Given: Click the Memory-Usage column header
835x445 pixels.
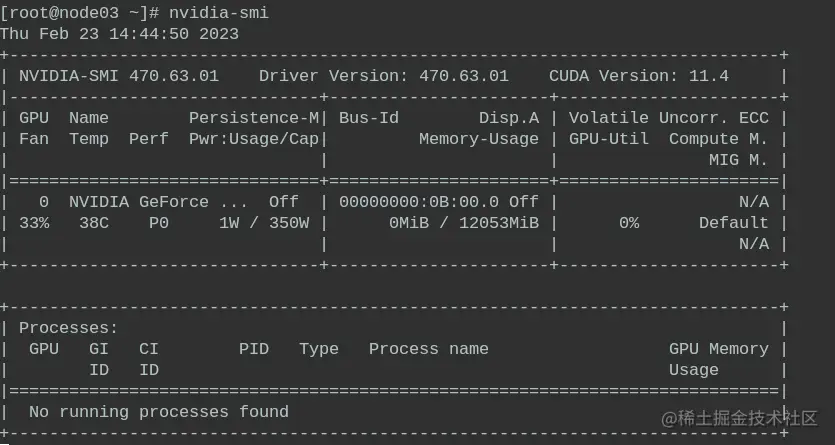Looking at the screenshot, I should click(478, 138).
